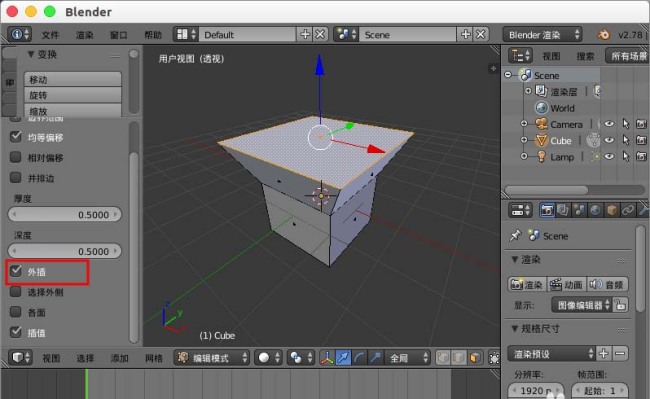Enable the 并排边 checkbox
This screenshot has height=399, width=650.
[x=16, y=177]
